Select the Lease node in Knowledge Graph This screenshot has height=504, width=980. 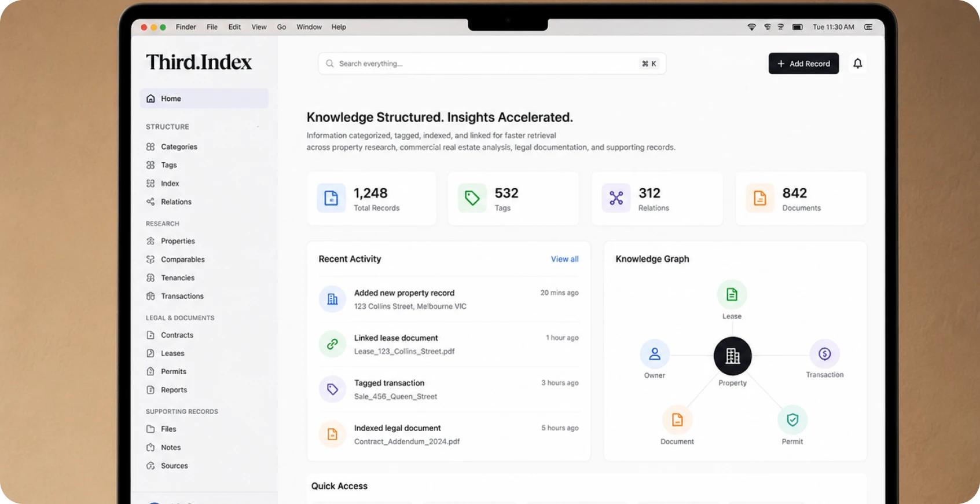coord(732,295)
